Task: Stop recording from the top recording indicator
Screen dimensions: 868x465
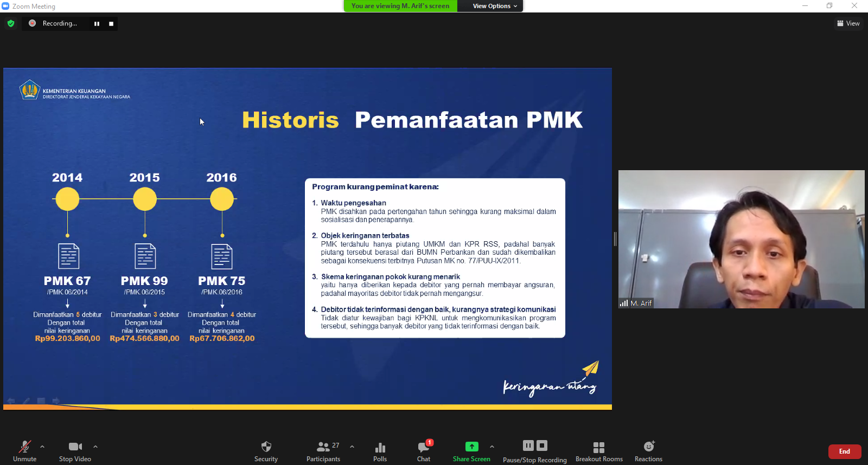Action: (x=111, y=24)
